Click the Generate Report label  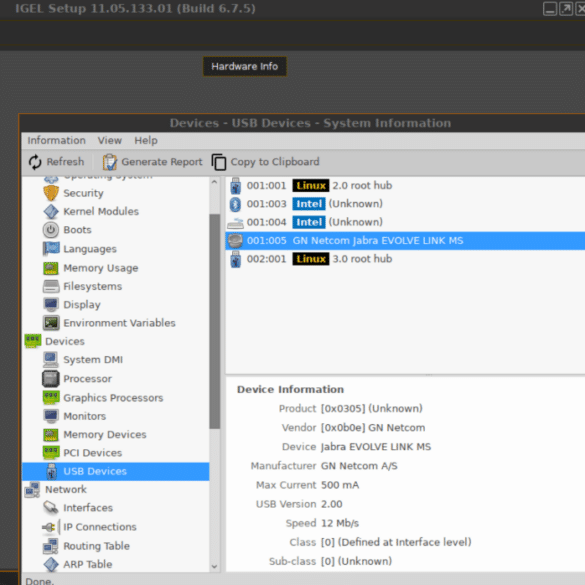pyautogui.click(x=162, y=162)
